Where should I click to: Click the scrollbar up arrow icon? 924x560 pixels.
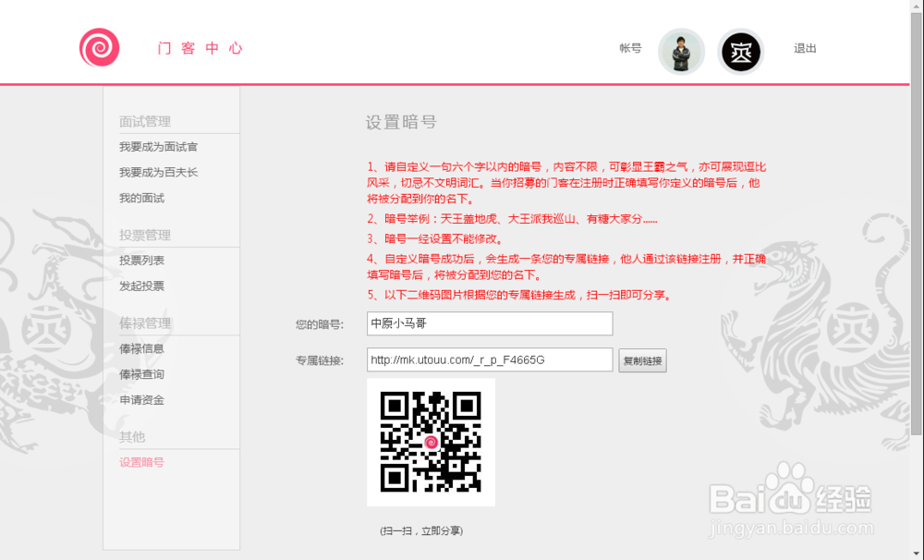pos(918,8)
